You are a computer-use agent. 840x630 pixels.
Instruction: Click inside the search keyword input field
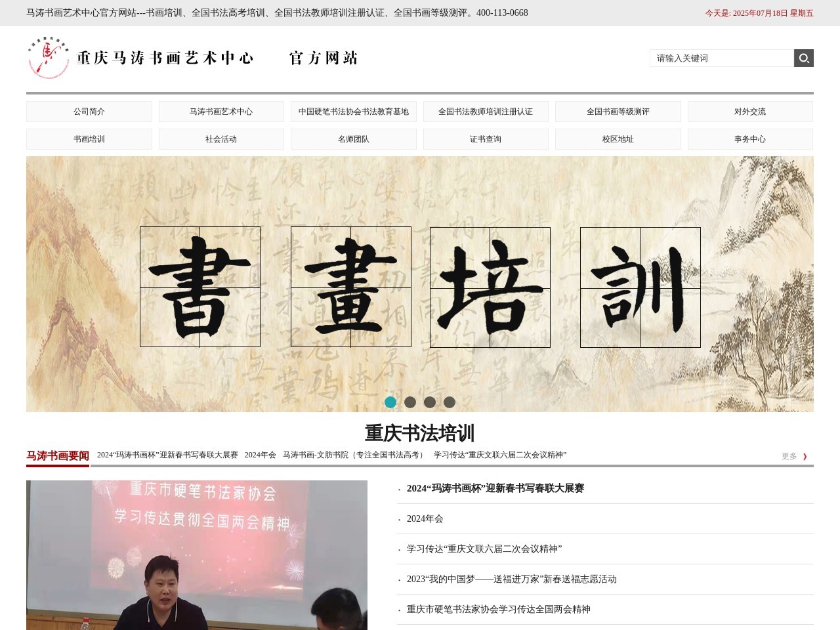(722, 58)
